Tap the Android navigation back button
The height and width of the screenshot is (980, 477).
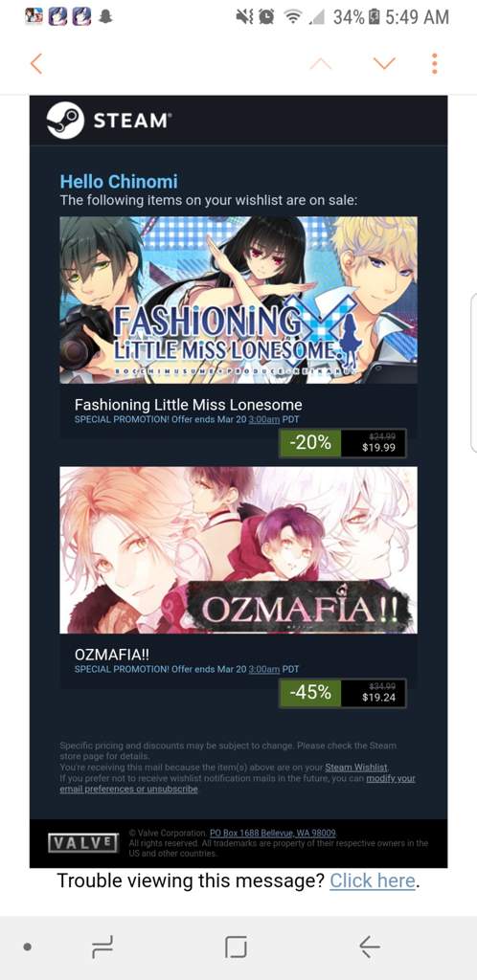(x=370, y=947)
